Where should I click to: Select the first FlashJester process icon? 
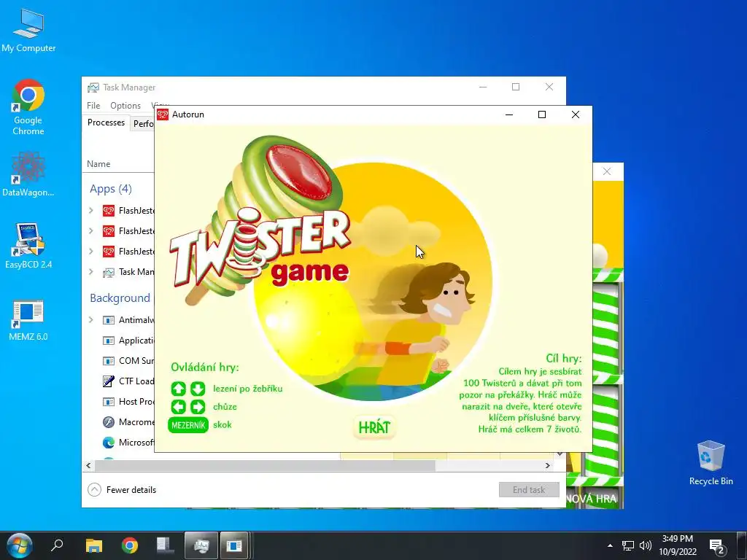pyautogui.click(x=109, y=211)
